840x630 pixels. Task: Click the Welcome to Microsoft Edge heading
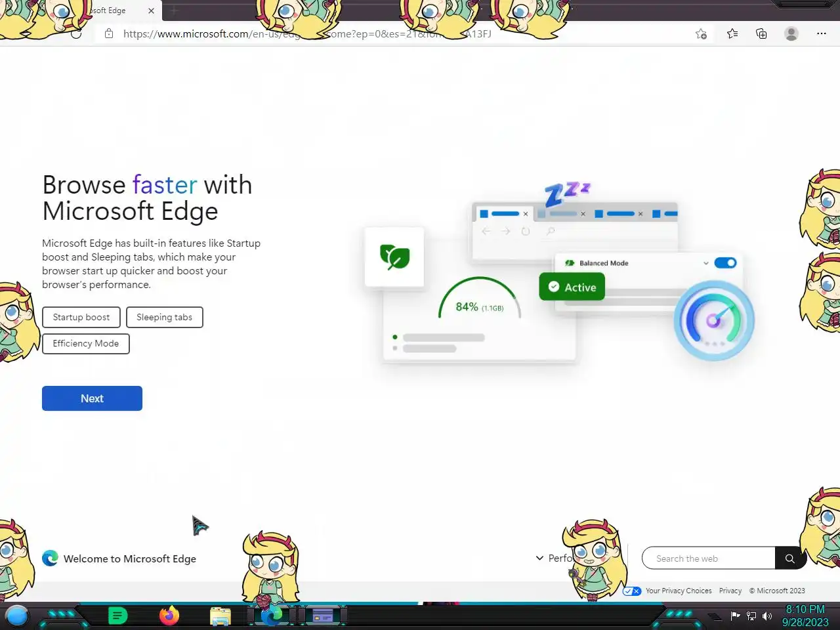(130, 558)
